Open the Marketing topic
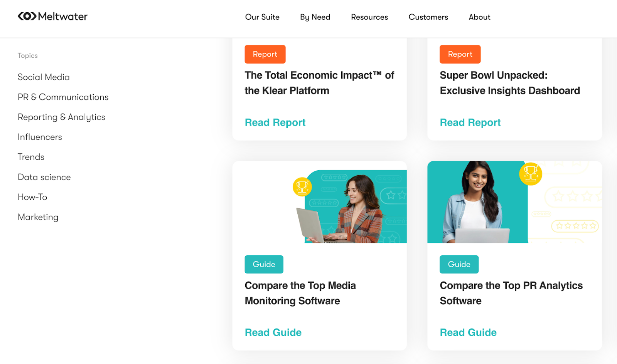 point(38,217)
